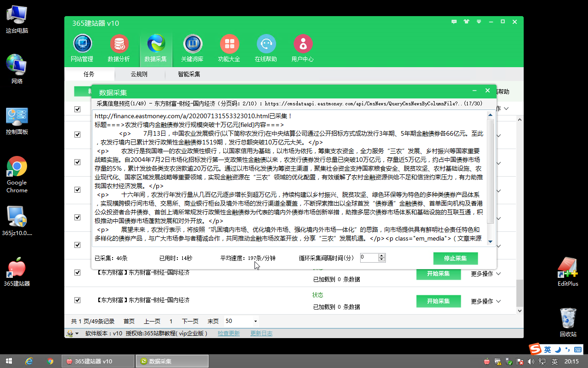Click the Windows Start button
The image size is (588, 368).
coord(8,361)
